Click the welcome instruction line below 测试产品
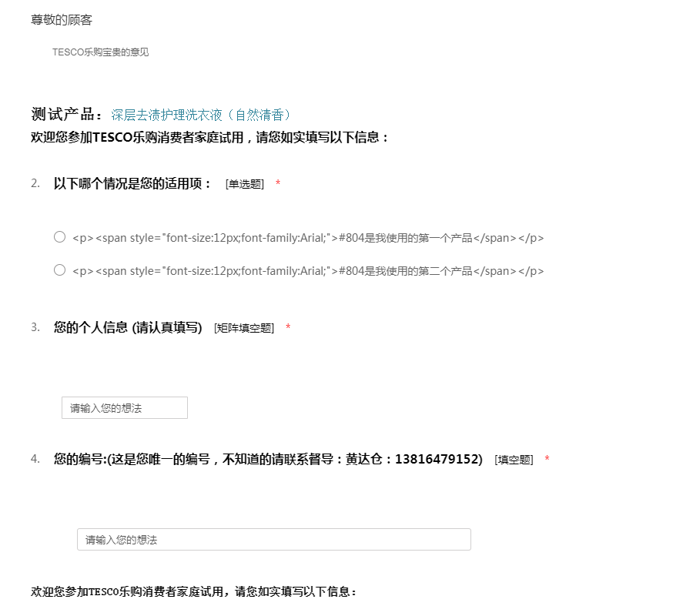Screen dimensions: 693x616 [x=209, y=138]
